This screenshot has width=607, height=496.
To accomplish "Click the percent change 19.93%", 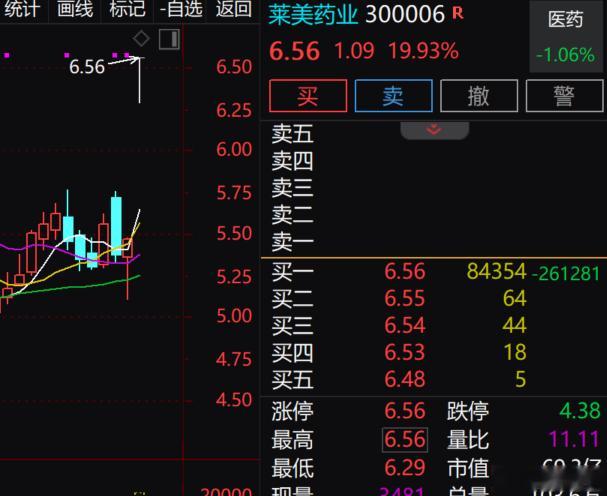I will (x=423, y=51).
